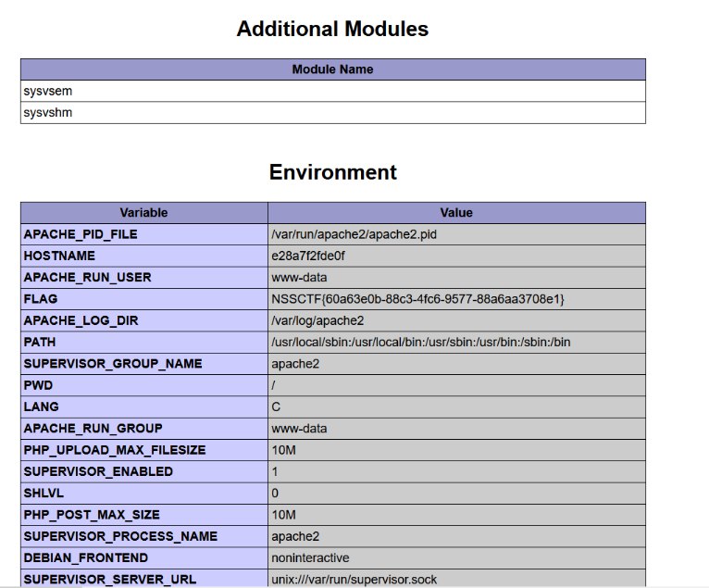This screenshot has width=709, height=588.
Task: Click the HOSTNAME value e28a7f2fde0f
Action: coord(308,256)
